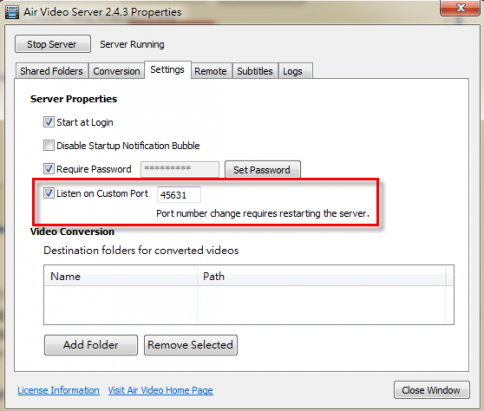Click the Name column header
Image resolution: width=484 pixels, height=411 pixels.
coord(120,276)
